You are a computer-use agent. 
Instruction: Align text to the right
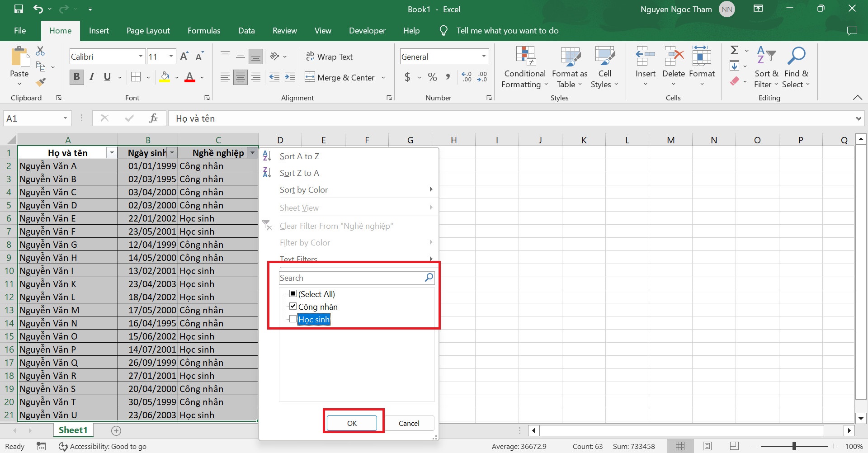tap(256, 77)
